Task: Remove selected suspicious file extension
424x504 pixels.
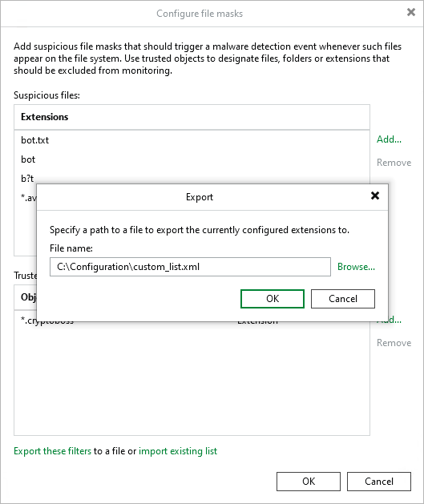Action: click(x=394, y=163)
